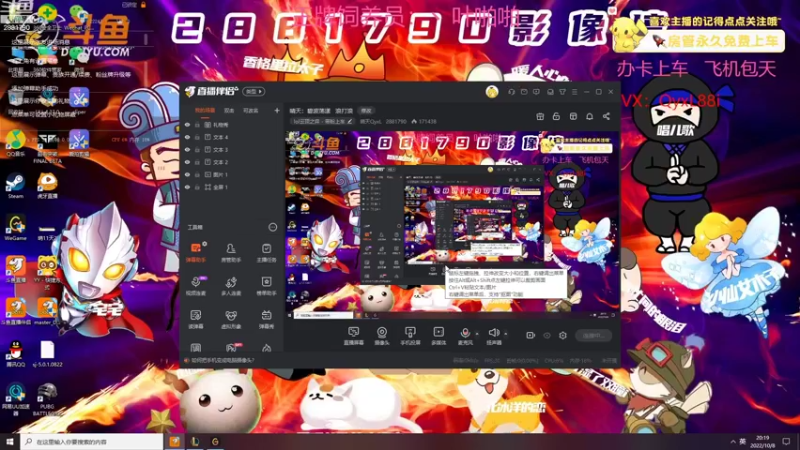Open the 房管助手 room manager tool
The image size is (800, 450).
click(231, 253)
